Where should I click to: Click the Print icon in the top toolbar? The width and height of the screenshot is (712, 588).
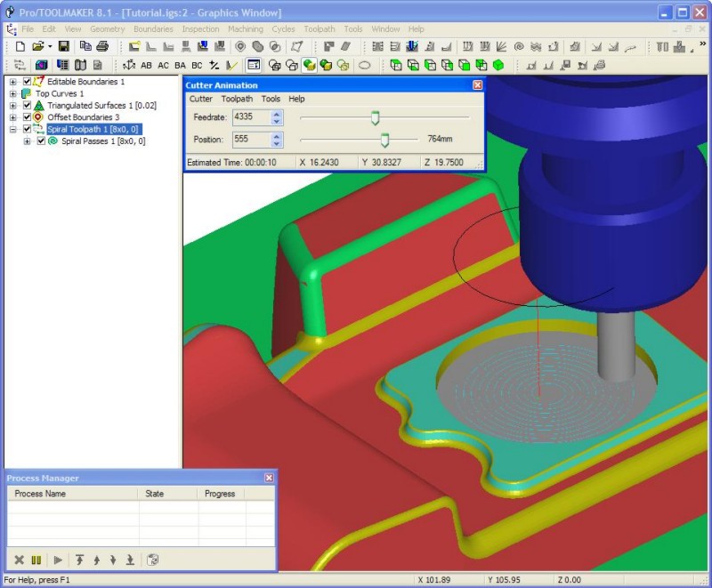point(102,46)
